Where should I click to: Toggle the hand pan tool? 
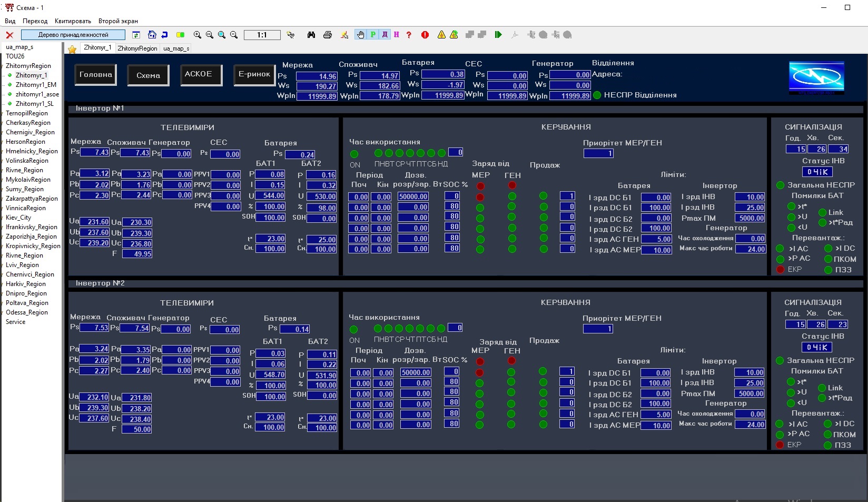coord(360,35)
